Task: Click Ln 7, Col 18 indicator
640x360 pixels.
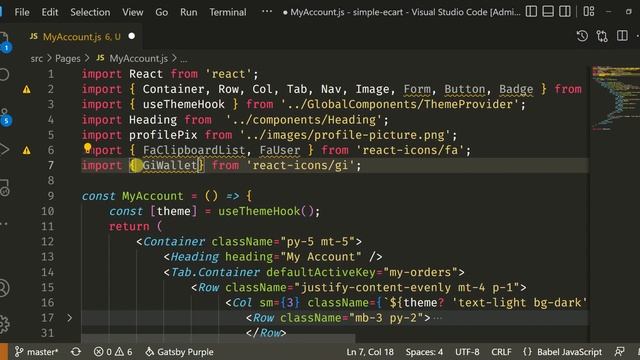Action: [x=370, y=352]
